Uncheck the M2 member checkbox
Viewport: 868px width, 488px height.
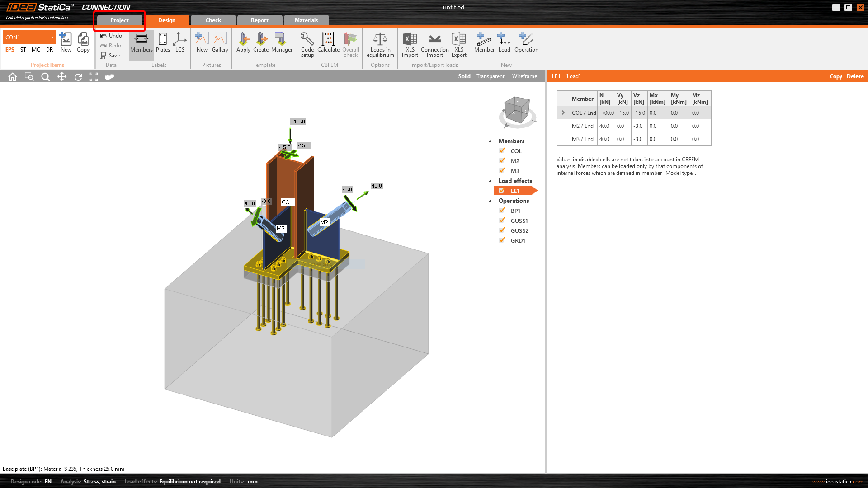(x=502, y=161)
